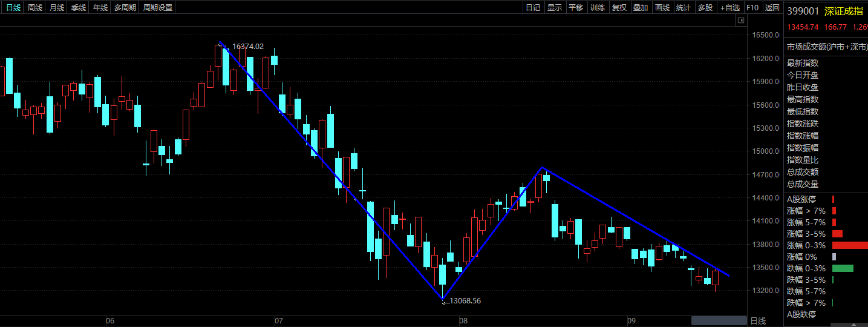This screenshot has height=327, width=868.
Task: Select the 月线 monthly period tab
Action: (x=57, y=8)
